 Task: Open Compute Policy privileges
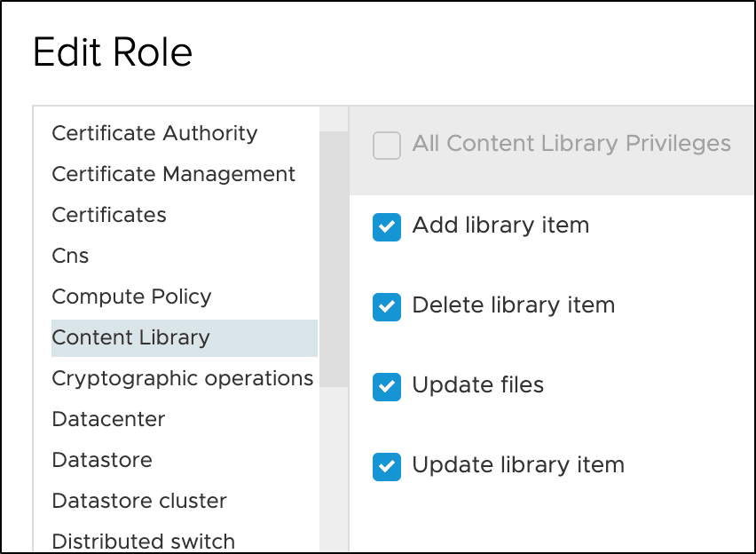pos(131,297)
